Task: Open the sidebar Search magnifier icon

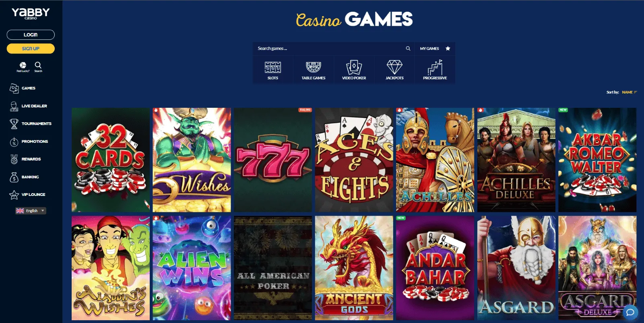Action: (38, 65)
